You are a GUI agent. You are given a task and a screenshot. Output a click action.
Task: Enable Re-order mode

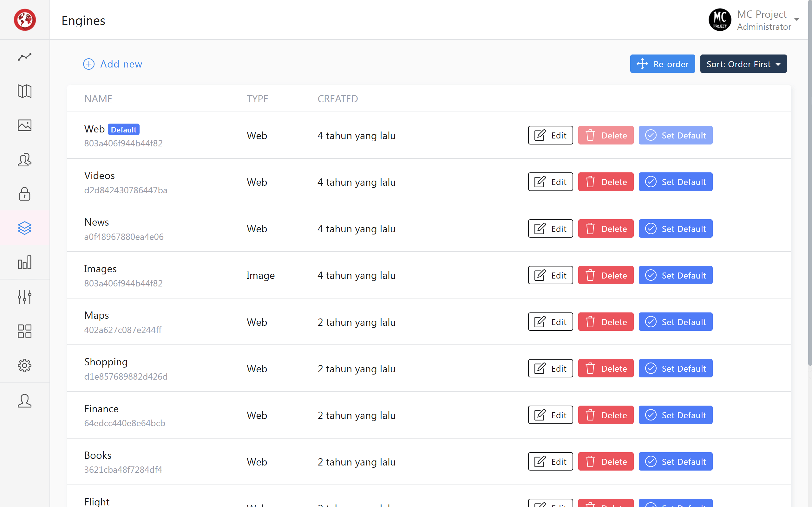coord(662,64)
